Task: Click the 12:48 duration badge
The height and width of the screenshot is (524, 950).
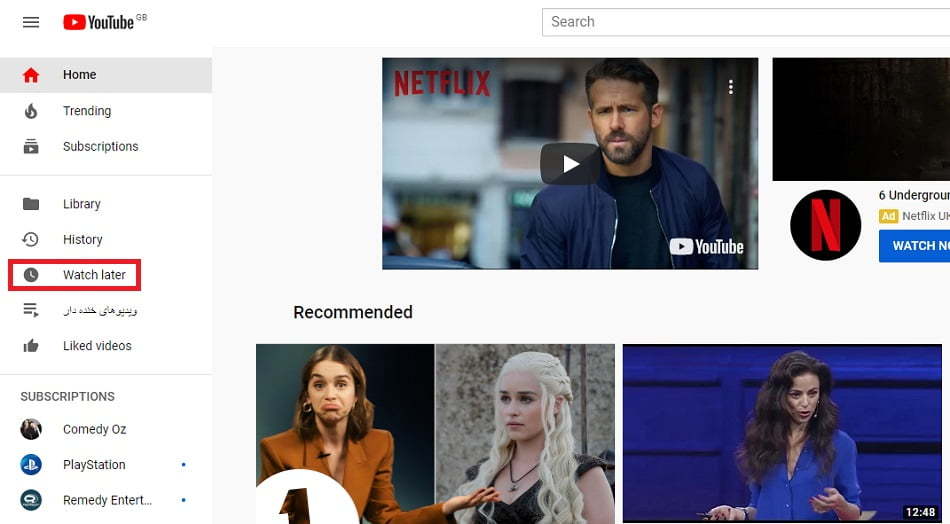Action: (920, 512)
